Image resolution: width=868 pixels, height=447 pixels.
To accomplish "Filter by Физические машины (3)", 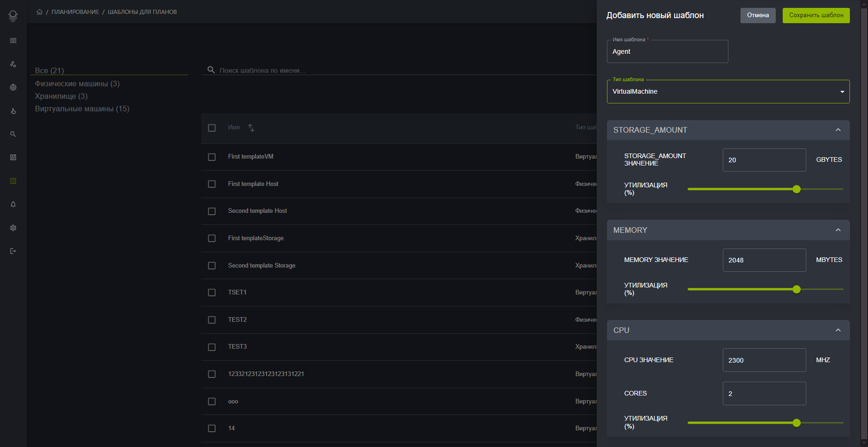I will 77,83.
